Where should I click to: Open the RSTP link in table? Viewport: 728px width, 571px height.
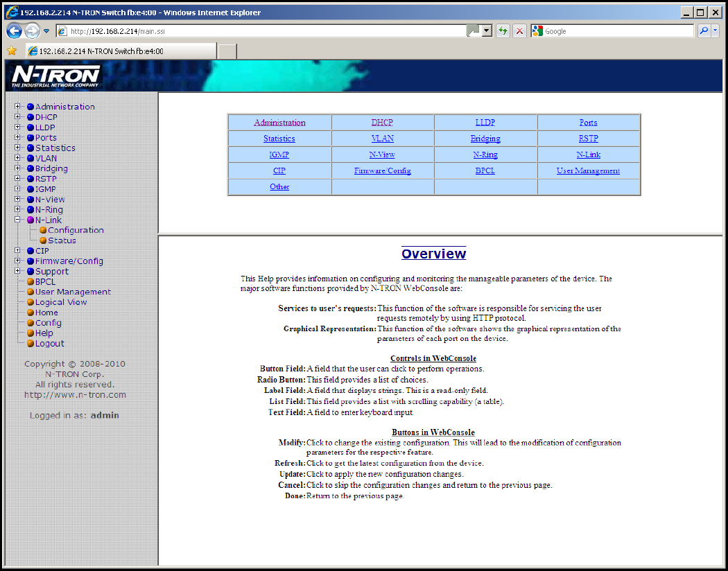(588, 139)
